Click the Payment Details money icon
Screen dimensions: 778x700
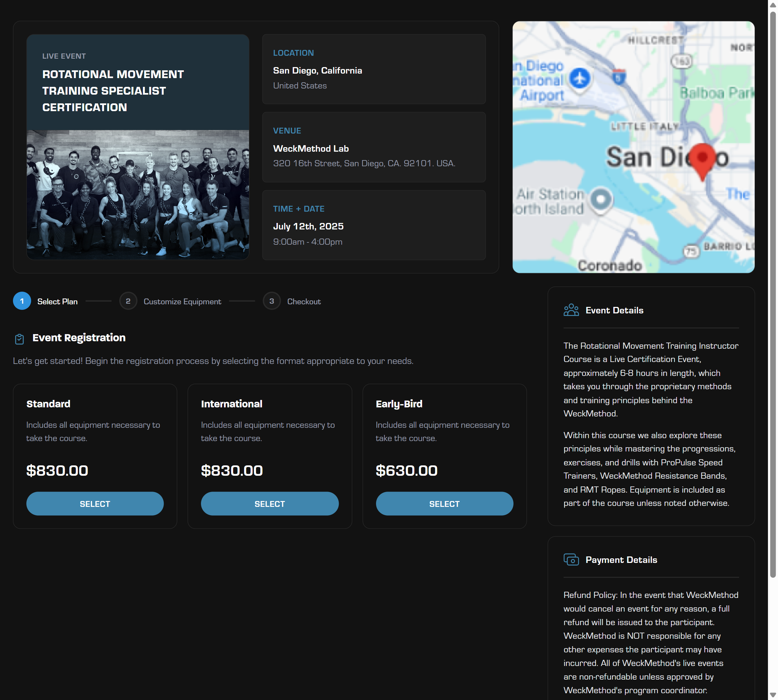pos(571,560)
